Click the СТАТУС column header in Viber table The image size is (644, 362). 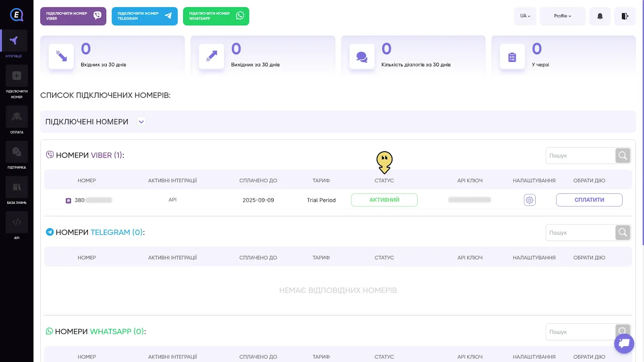(384, 181)
